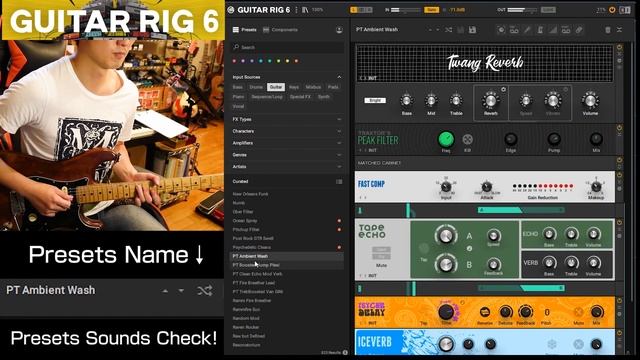This screenshot has width=640, height=360.
Task: Toggle the input Gate button
Action: point(431,9)
